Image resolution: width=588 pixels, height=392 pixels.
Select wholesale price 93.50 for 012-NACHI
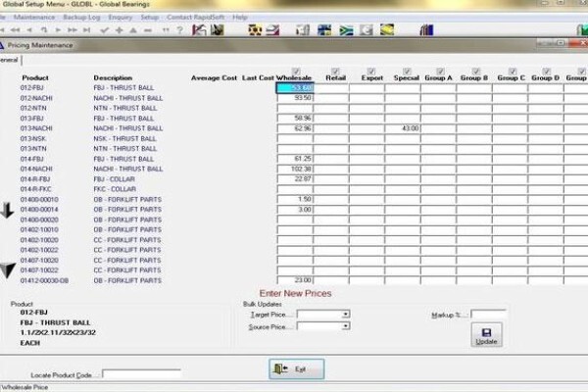(x=295, y=98)
